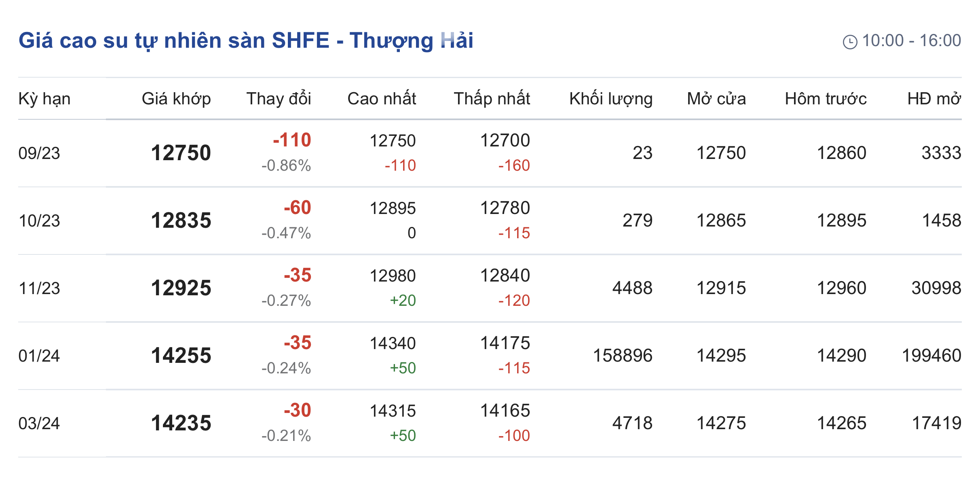Open the SHFE natural rubber price title
The height and width of the screenshot is (485, 980).
click(x=246, y=40)
